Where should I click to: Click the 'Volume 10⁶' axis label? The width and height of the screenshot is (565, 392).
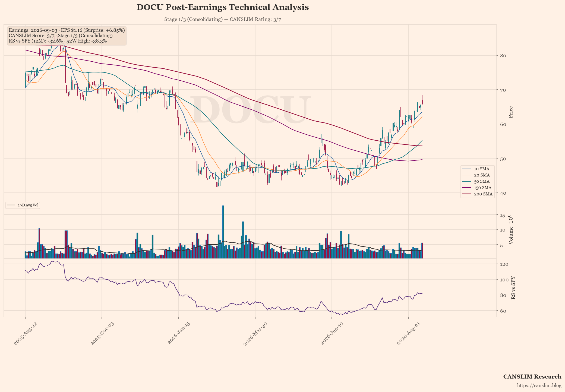(511, 229)
